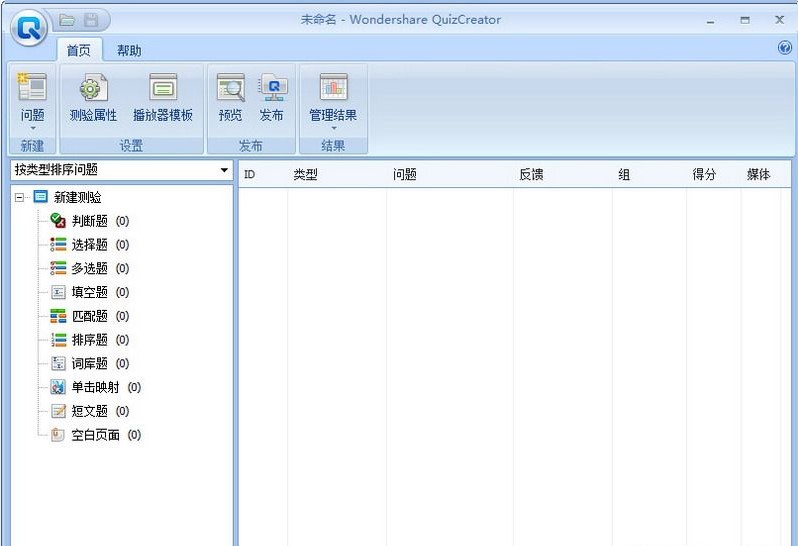Switch to the 首页 tab
This screenshot has height=546, width=798.
click(79, 50)
